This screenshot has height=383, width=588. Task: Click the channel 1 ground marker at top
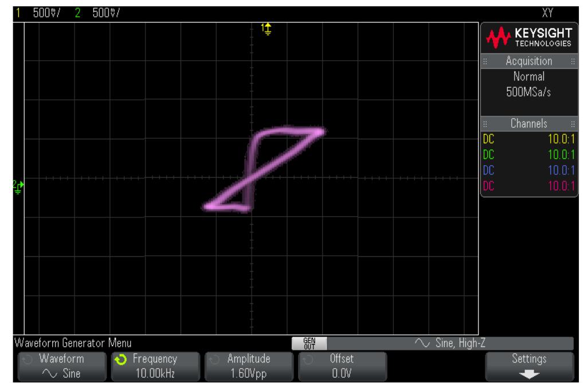[266, 29]
